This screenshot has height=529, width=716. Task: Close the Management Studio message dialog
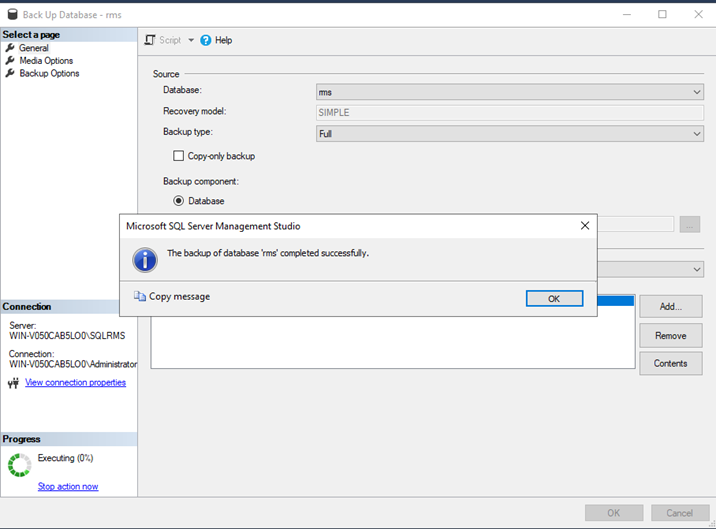585,226
